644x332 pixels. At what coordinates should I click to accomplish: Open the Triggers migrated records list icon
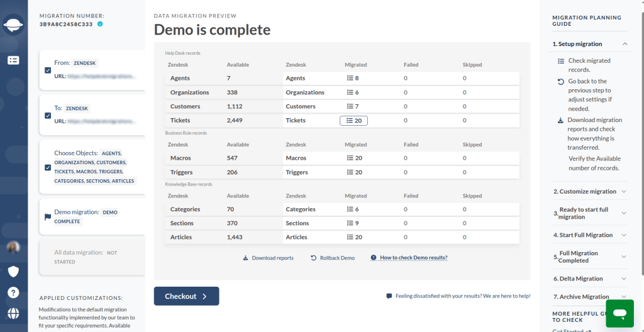point(350,172)
